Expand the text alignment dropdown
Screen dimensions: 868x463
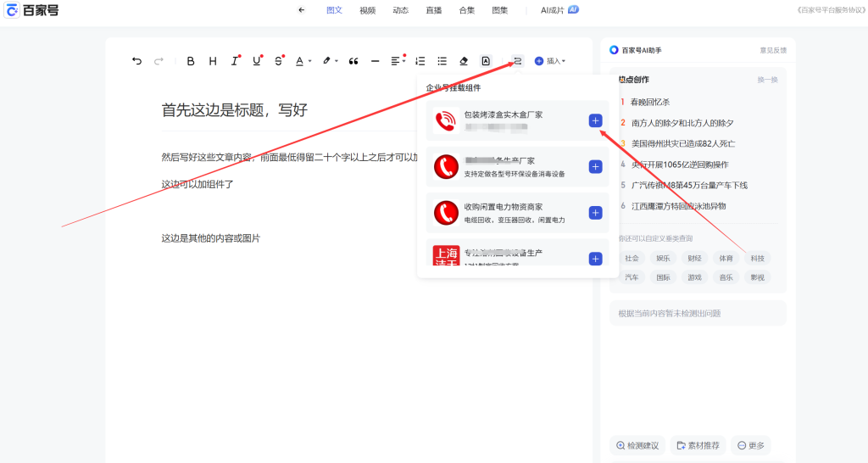pos(398,61)
